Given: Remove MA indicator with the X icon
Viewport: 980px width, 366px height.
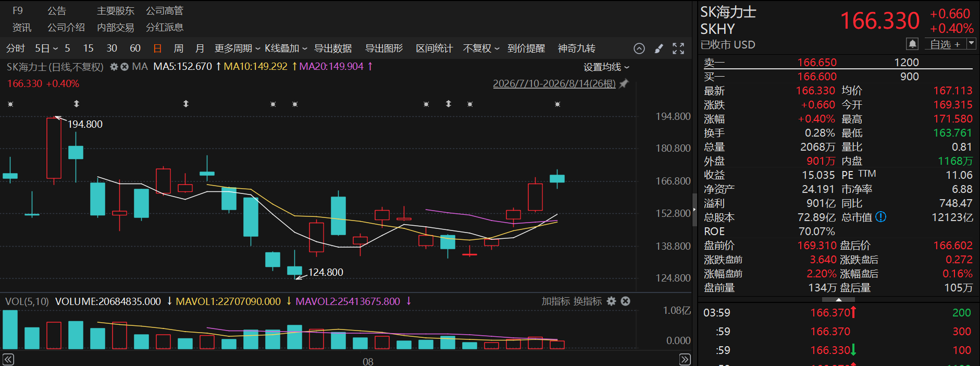Looking at the screenshot, I should [125, 67].
